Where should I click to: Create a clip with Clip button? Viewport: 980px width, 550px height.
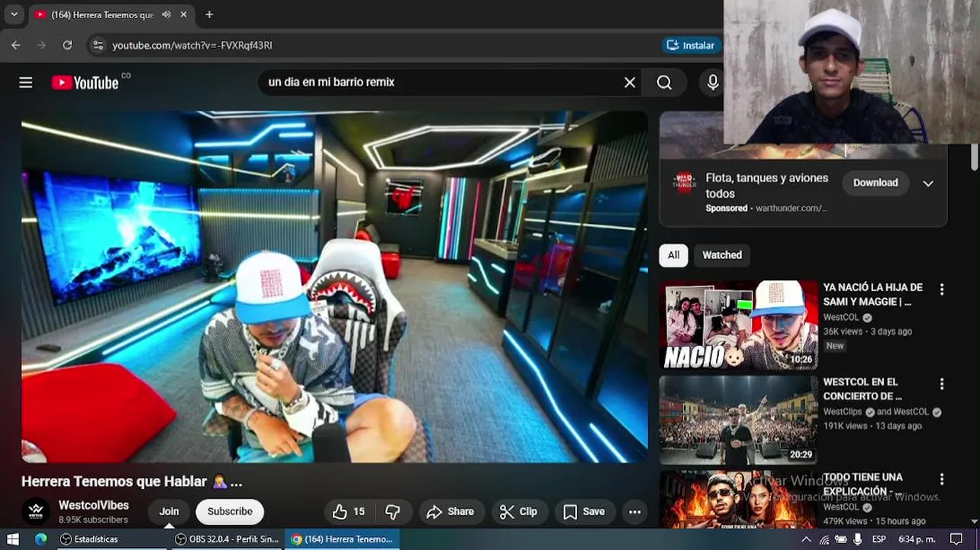pos(518,512)
